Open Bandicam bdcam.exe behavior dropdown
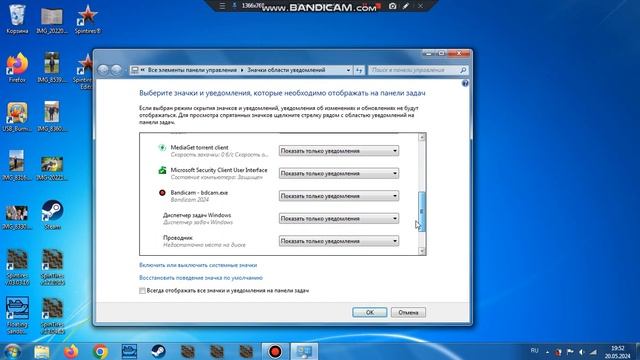This screenshot has height=360, width=640. [339, 196]
